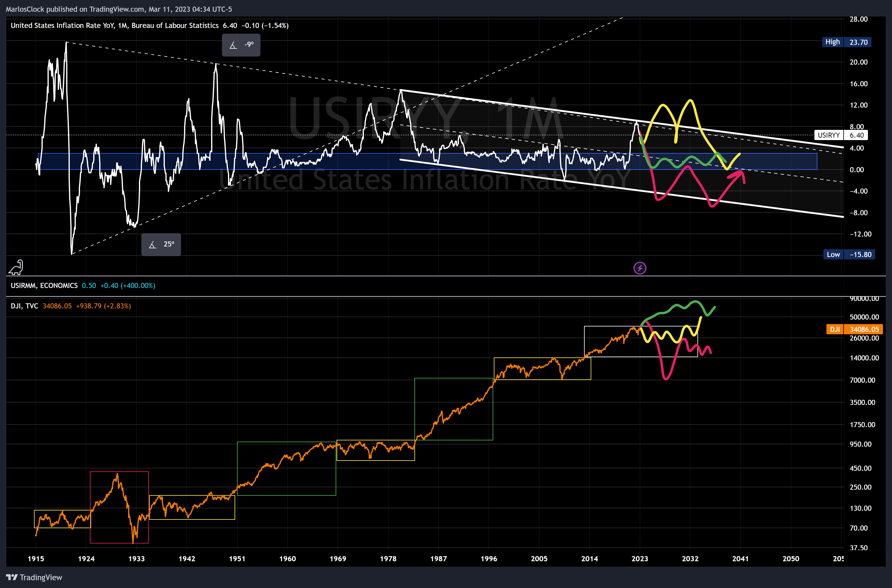Viewport: 892px width, 588px height.
Task: Click the -0.10 (-1.54%) change value
Action: click(x=265, y=26)
